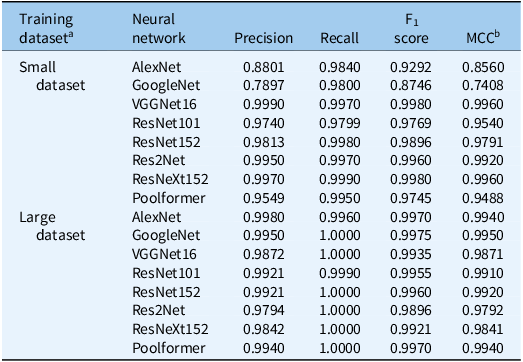The width and height of the screenshot is (523, 362).
Task: Click the F1 score column header
Action: [411, 29]
